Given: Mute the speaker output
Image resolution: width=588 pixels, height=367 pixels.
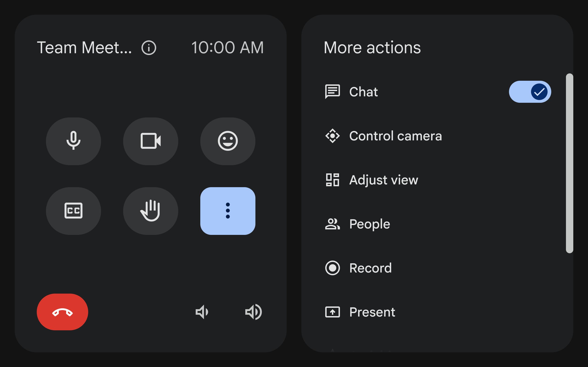Looking at the screenshot, I should tap(202, 312).
